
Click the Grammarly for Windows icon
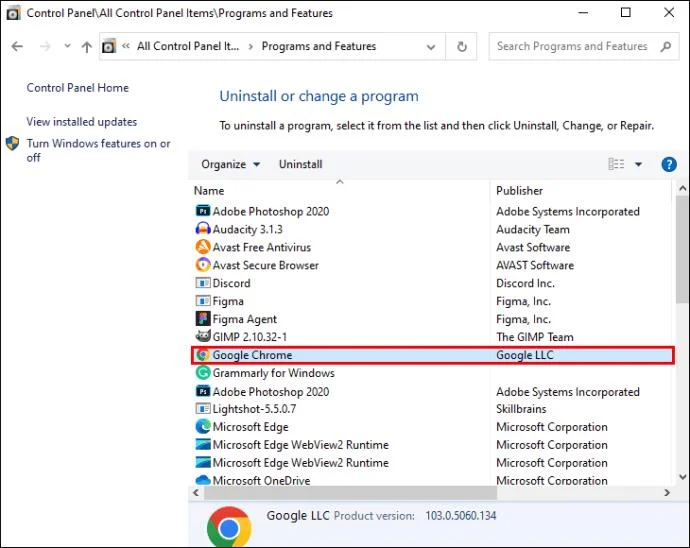point(203,373)
